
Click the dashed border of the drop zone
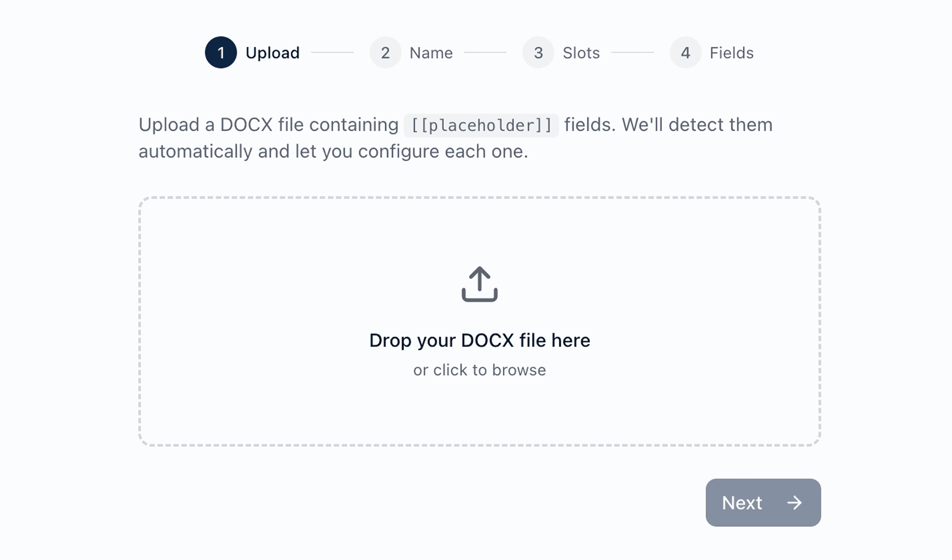(x=479, y=198)
